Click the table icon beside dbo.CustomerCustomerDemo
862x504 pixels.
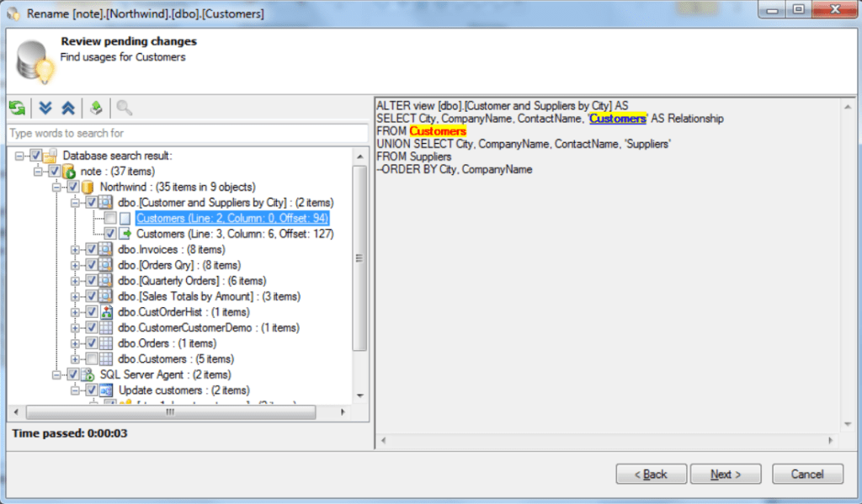pos(106,327)
